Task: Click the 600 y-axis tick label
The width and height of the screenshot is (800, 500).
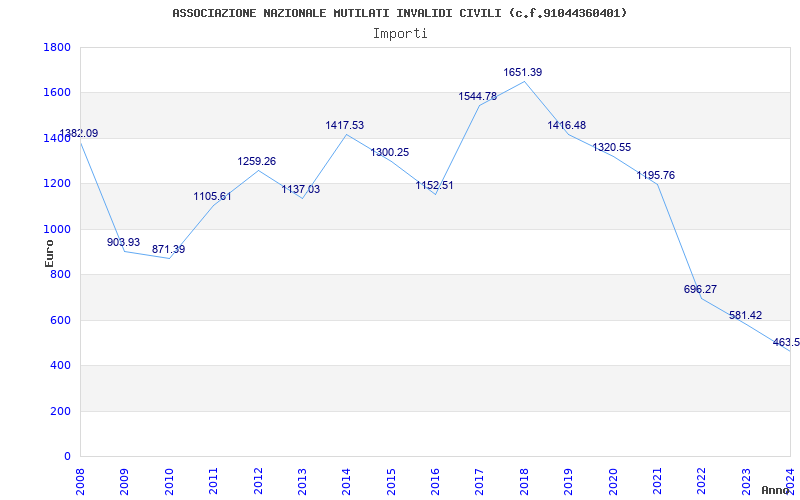Action: (60, 320)
